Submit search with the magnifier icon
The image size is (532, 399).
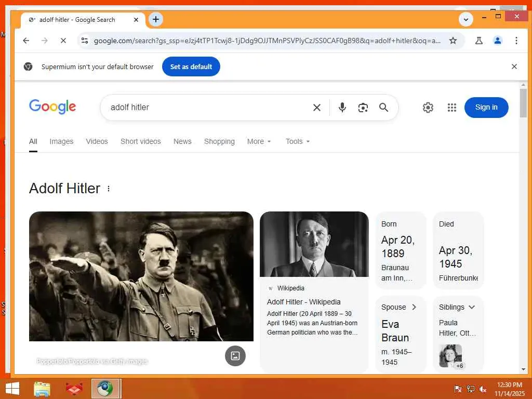coord(384,108)
